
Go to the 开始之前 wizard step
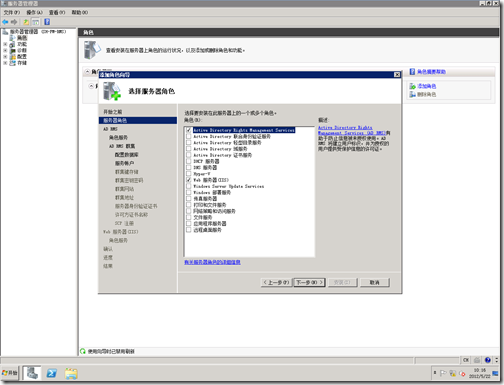click(x=113, y=112)
